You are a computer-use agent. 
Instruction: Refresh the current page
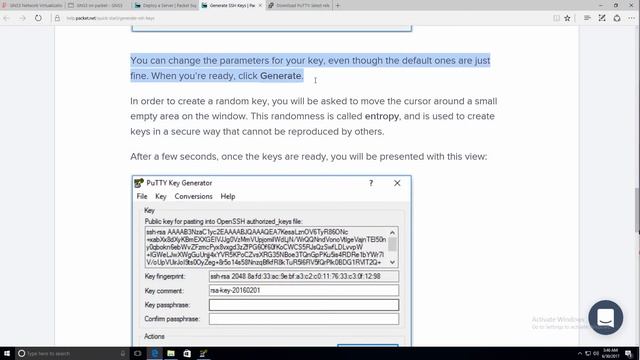pyautogui.click(x=38, y=18)
